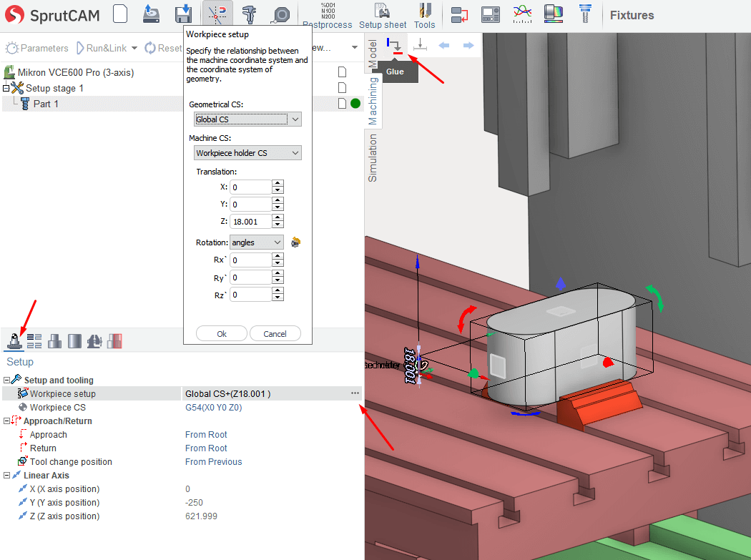This screenshot has height=560, width=751.
Task: Click the rotation helper icon next to angles
Action: (295, 242)
